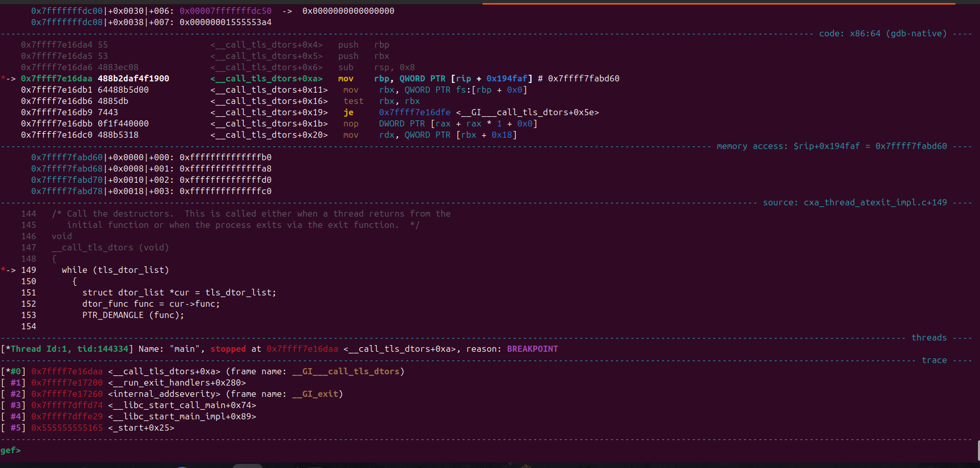Click the breakpoint arrow marker on line 149
Viewport: 980px width, 468px height.
click(8, 270)
